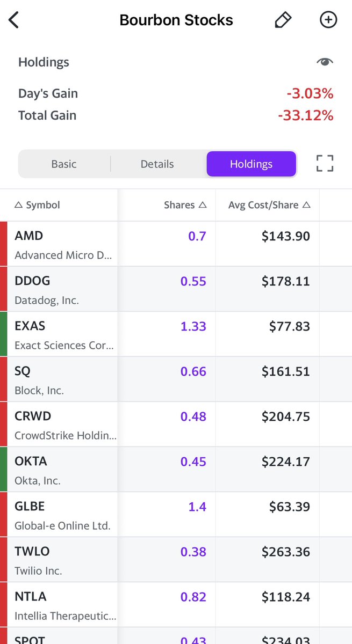
Task: Toggle holdings visibility eye icon
Action: pos(325,62)
